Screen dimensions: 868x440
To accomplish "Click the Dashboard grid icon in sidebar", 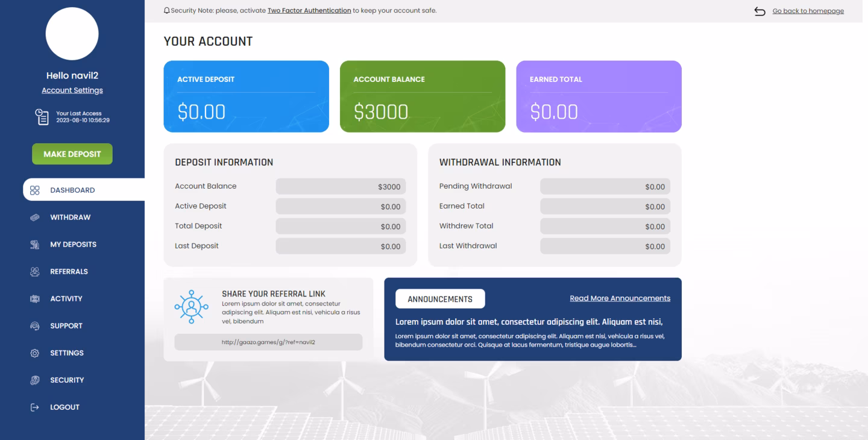I will [35, 190].
